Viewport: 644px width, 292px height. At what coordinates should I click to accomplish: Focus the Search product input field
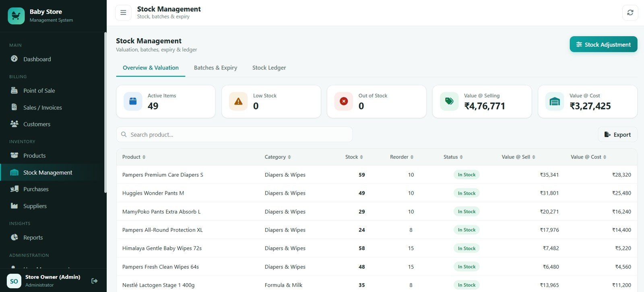point(234,134)
